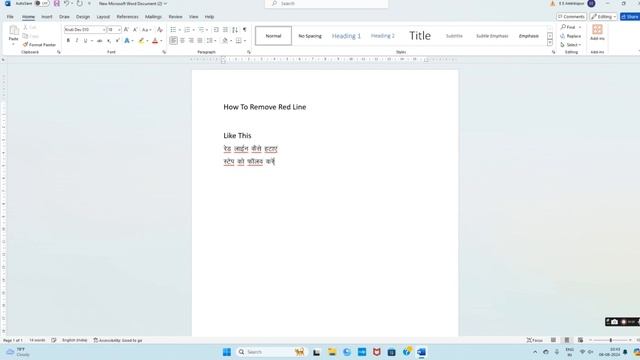Click the Decrease Font Size icon
The image size is (640, 360).
pyautogui.click(x=135, y=29)
